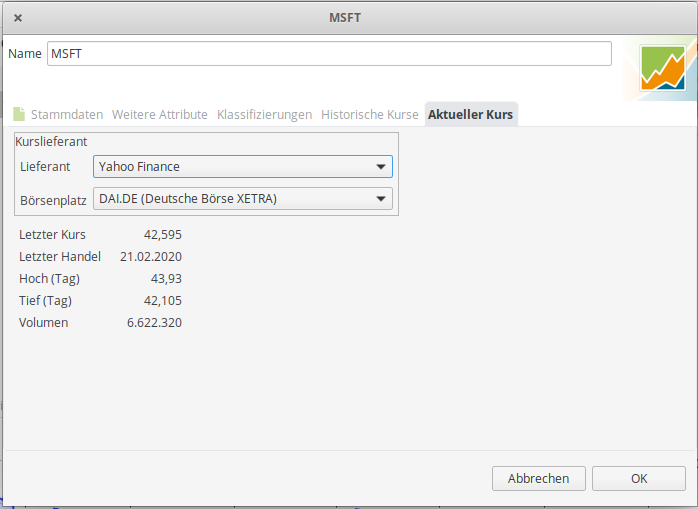The image size is (698, 509).
Task: Click the Letzter Kurs label
Action: click(x=52, y=235)
